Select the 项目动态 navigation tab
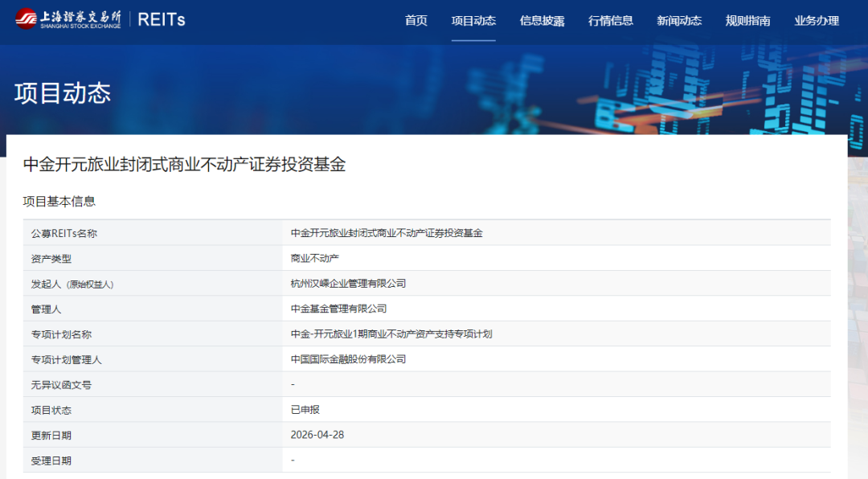The width and height of the screenshot is (868, 479). coord(473,21)
